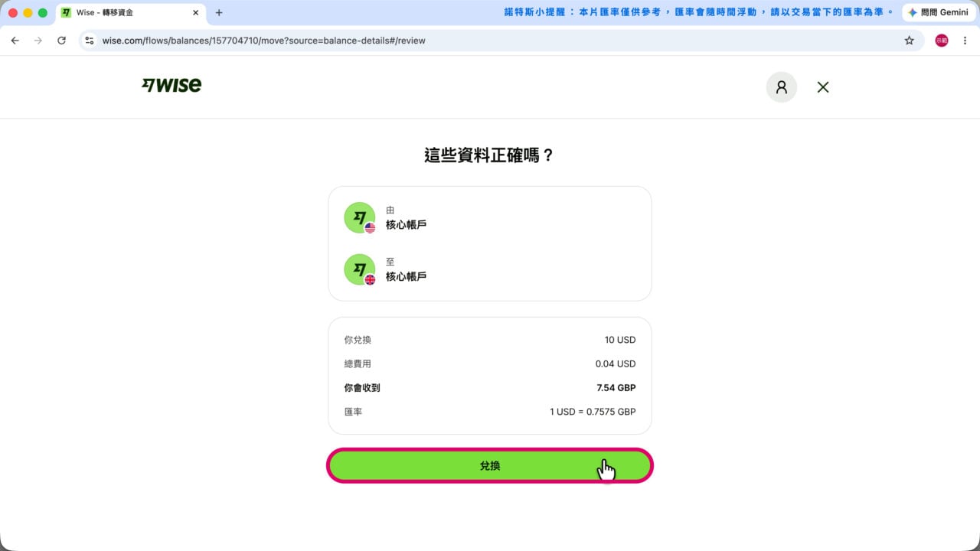Click the 你會收到 label

tap(362, 388)
